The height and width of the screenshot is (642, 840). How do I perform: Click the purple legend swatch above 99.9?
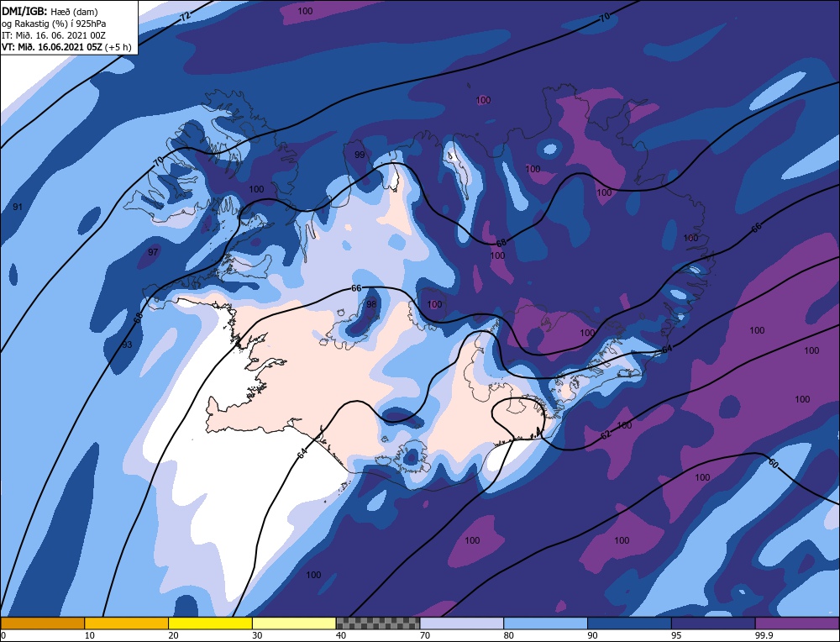click(x=797, y=623)
